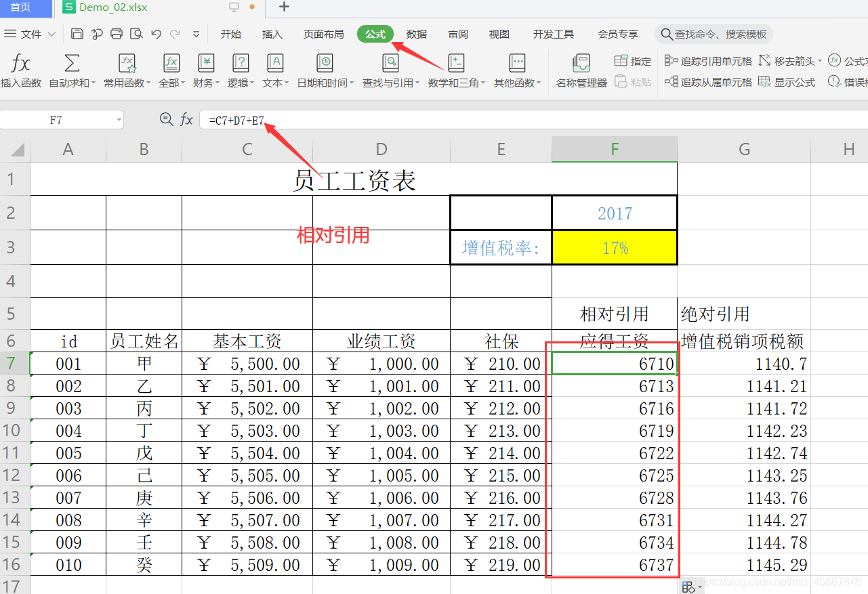Open the Math and Trig (数学和三角) icon
The height and width of the screenshot is (594, 868).
[456, 64]
